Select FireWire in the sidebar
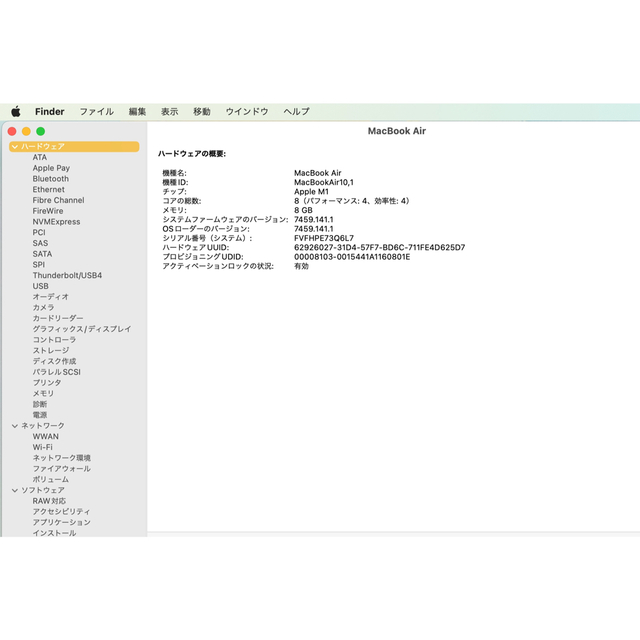Screen dimensions: 640x640 (x=48, y=211)
